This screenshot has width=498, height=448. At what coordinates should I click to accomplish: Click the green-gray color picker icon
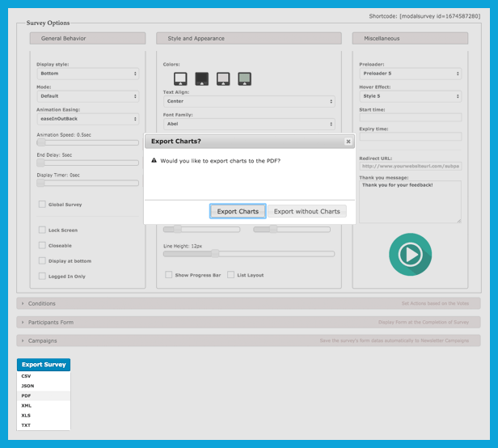[244, 78]
